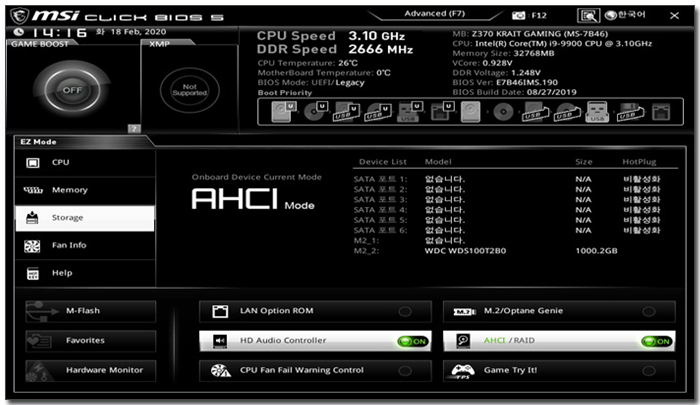This screenshot has width=700, height=405.
Task: Click the M2_2: device row label
Action: coord(366,251)
